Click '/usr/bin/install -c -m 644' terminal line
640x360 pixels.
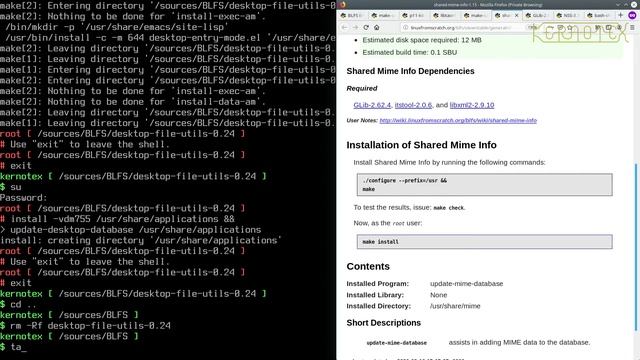click(x=170, y=38)
